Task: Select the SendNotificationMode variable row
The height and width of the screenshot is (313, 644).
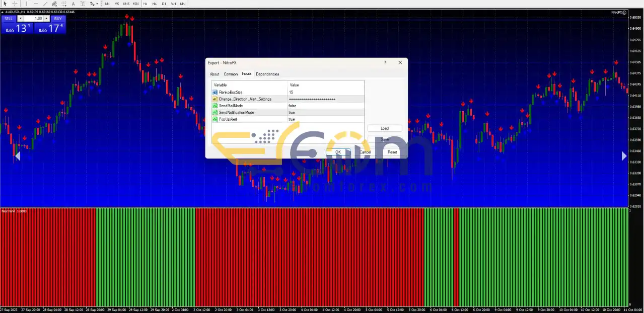Action: (288, 112)
